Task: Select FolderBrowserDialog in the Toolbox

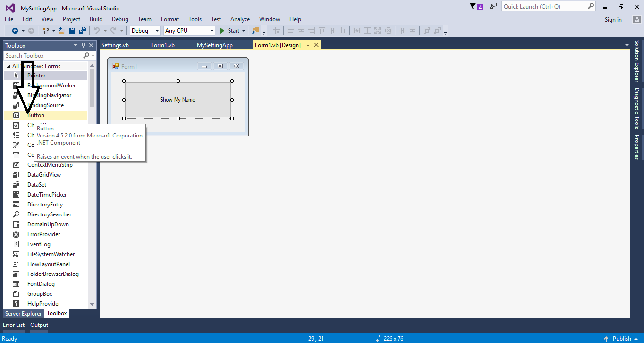Action: pos(46,274)
